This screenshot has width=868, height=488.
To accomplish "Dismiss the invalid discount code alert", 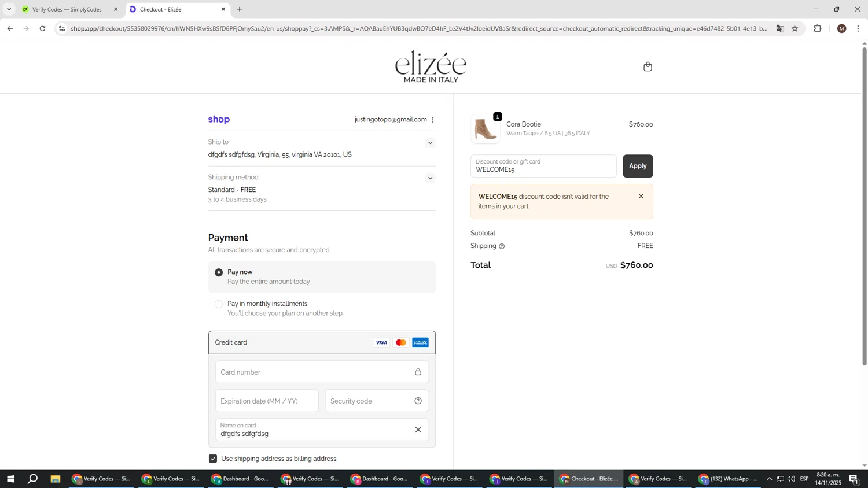I will tap(641, 197).
